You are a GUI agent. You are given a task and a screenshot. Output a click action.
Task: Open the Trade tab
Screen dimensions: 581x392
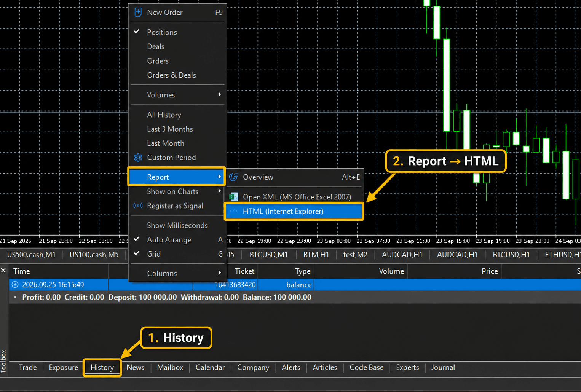(28, 367)
